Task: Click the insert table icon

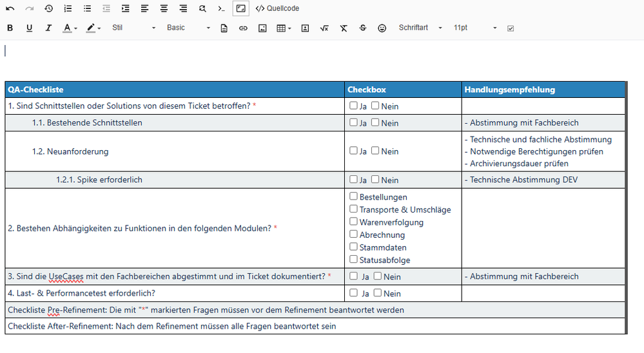Action: (281, 28)
